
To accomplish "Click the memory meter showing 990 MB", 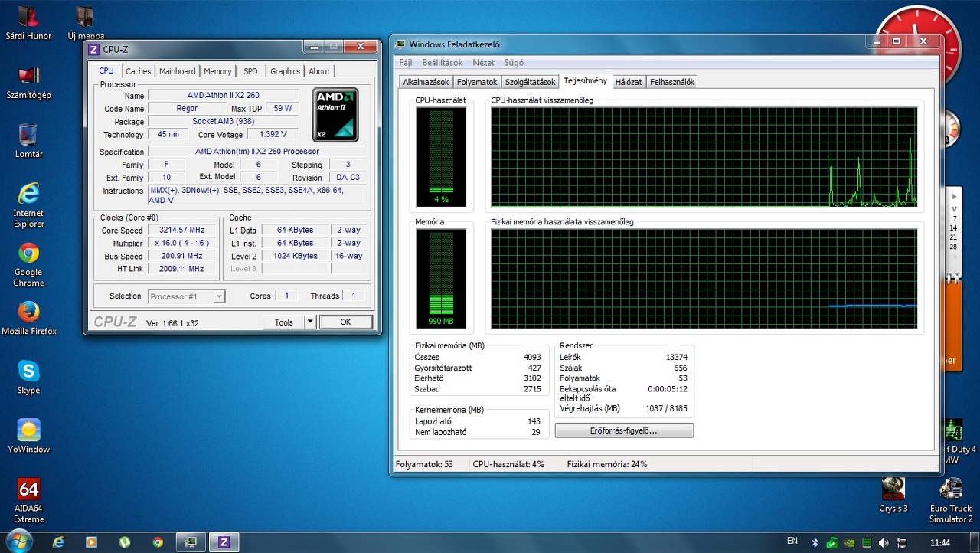I will (440, 279).
